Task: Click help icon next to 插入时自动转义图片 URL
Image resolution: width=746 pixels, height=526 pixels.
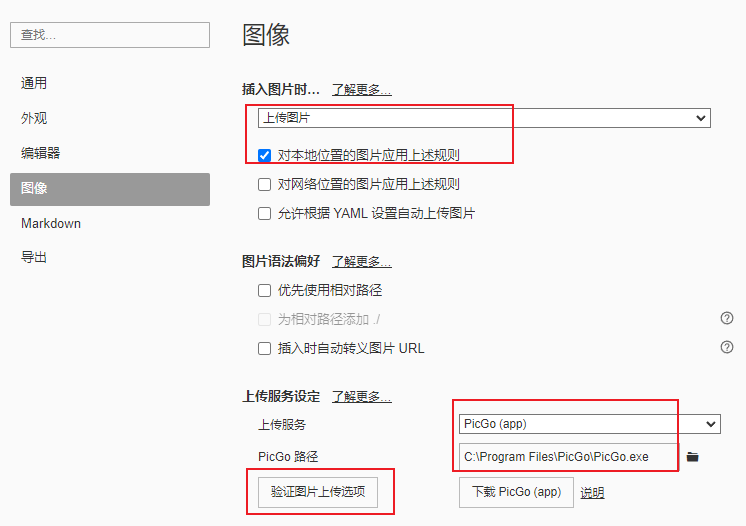Action: (x=727, y=347)
